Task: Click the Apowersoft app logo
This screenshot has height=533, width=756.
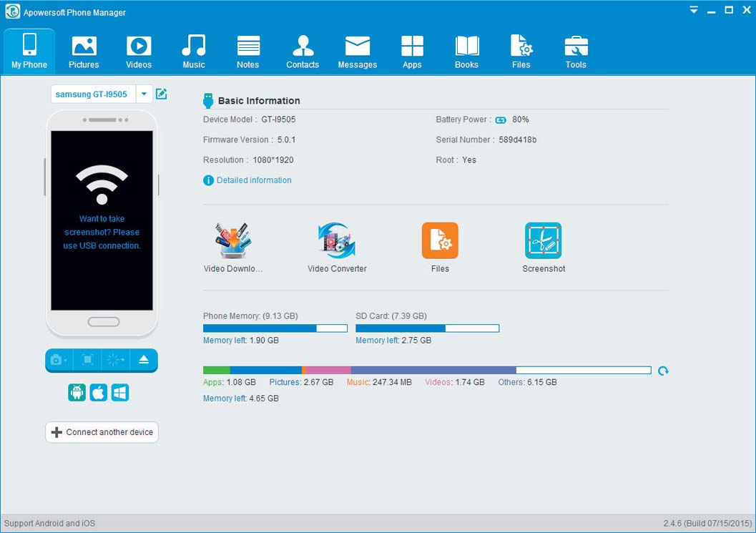Action: click(x=13, y=11)
